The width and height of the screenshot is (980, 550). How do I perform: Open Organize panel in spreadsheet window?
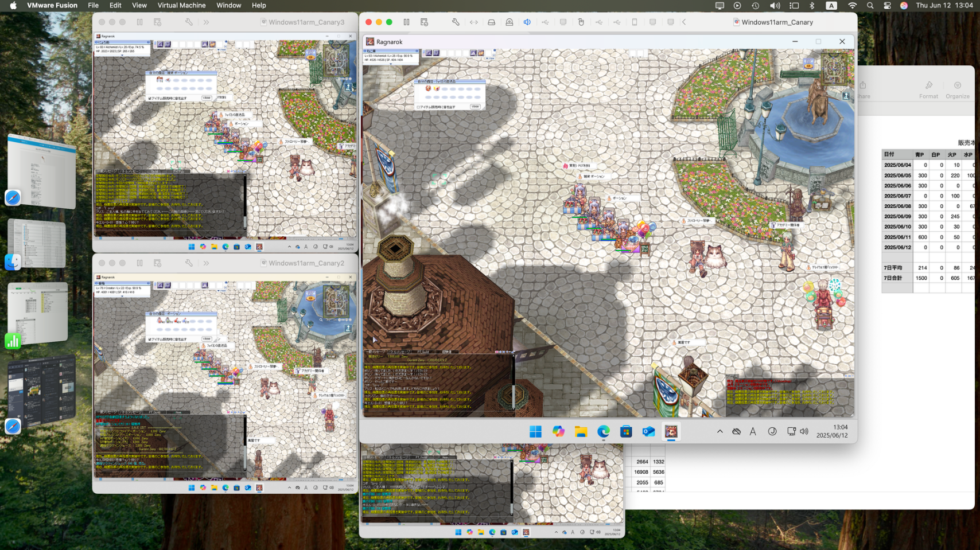[958, 89]
